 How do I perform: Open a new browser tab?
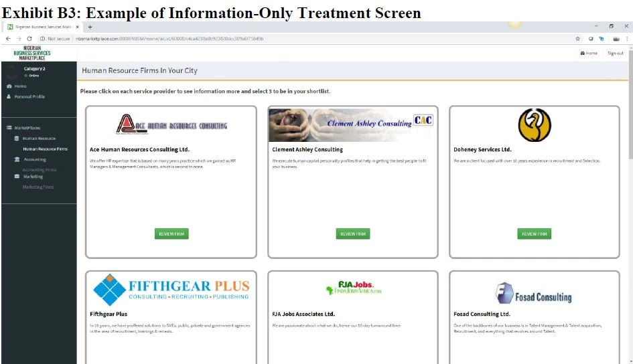click(x=90, y=27)
